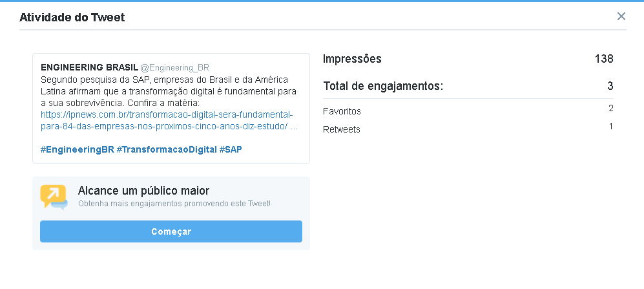Click the promote Tweet speech-bubble arrow icon

54,197
